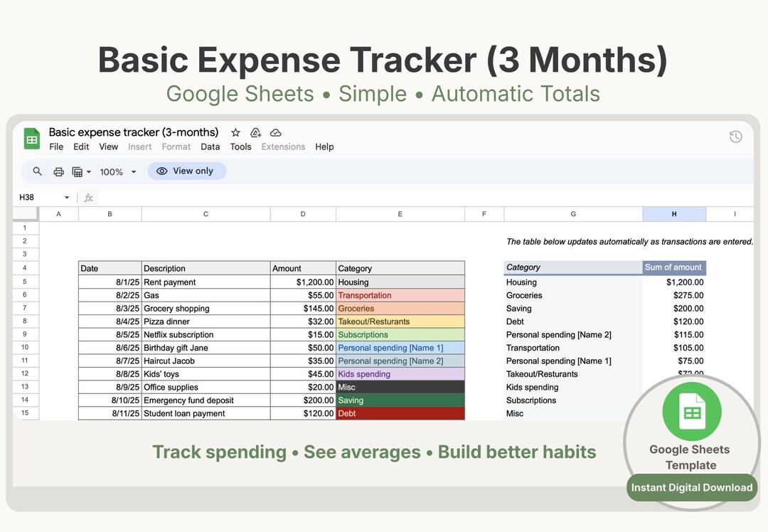This screenshot has height=532, width=768.
Task: Click the Amount column header cell
Action: click(303, 268)
